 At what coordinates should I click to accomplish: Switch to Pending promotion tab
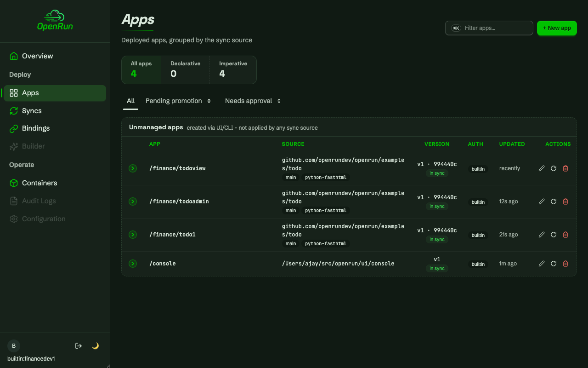click(179, 101)
